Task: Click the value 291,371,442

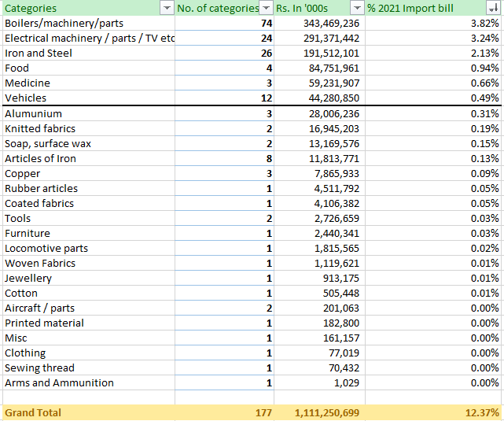Action: pyautogui.click(x=319, y=39)
